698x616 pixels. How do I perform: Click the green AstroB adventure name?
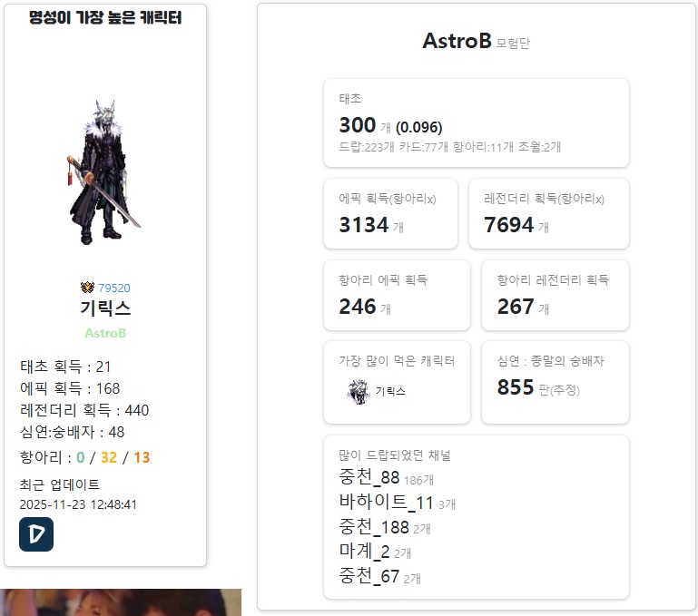105,333
